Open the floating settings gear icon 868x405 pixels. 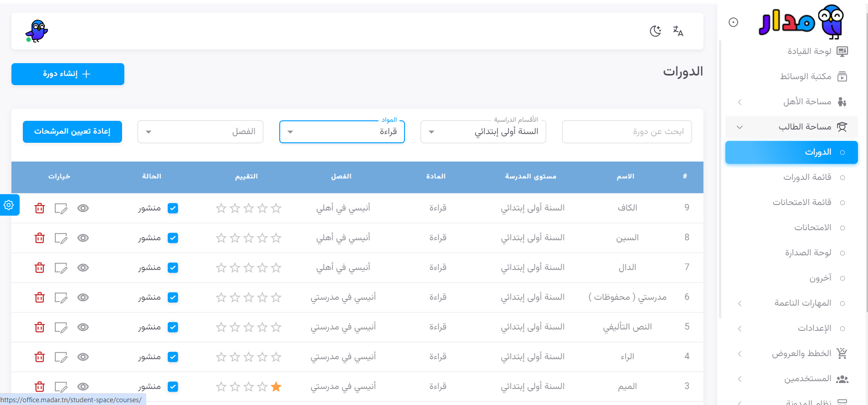[9, 205]
